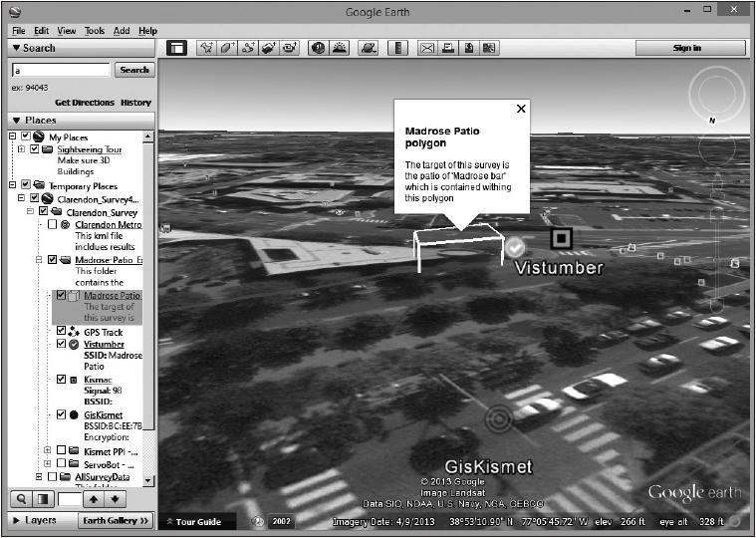Click the planet switcher icon

pyautogui.click(x=368, y=48)
